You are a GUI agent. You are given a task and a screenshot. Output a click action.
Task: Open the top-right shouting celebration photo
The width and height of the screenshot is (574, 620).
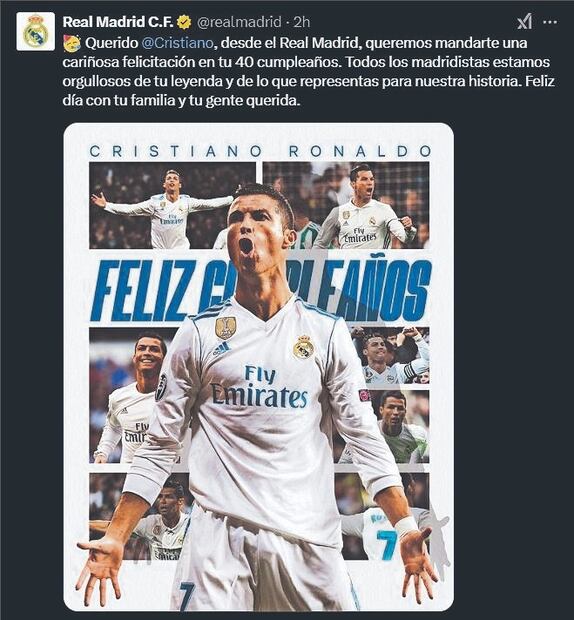pos(347,205)
